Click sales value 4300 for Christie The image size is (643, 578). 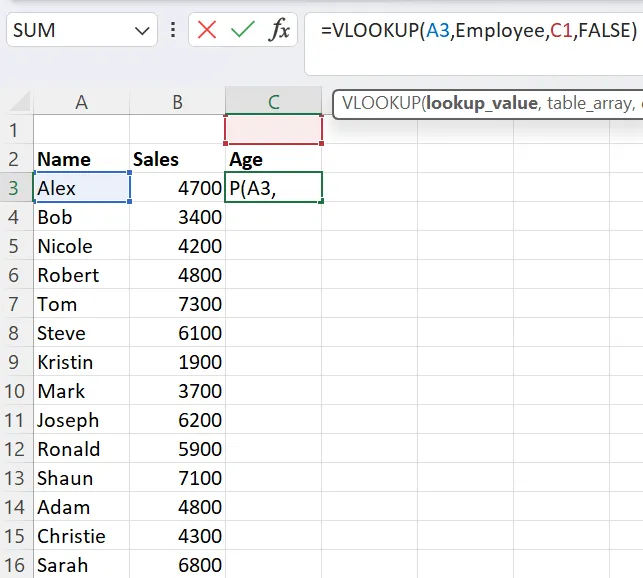[x=177, y=536]
